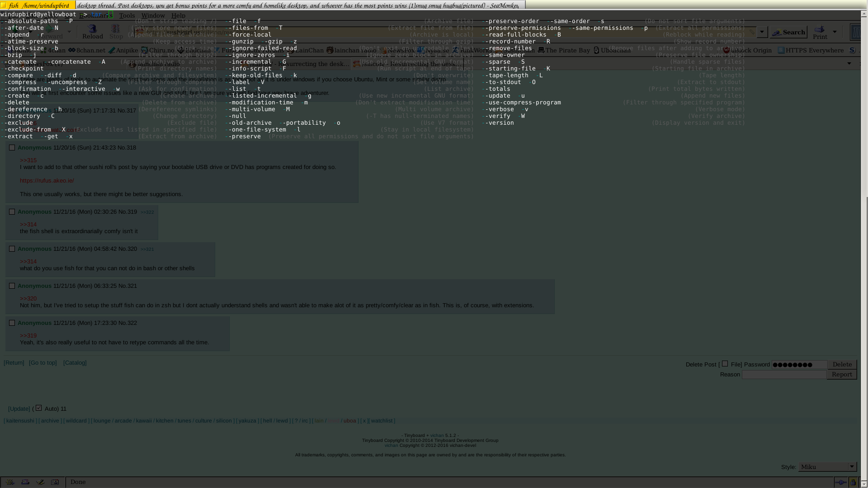Open the Window menu

153,15
